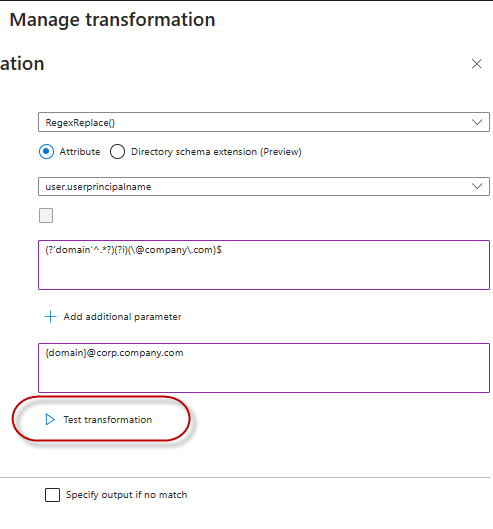Click Test transformation link
Image resolution: width=493 pixels, height=529 pixels.
tap(108, 420)
